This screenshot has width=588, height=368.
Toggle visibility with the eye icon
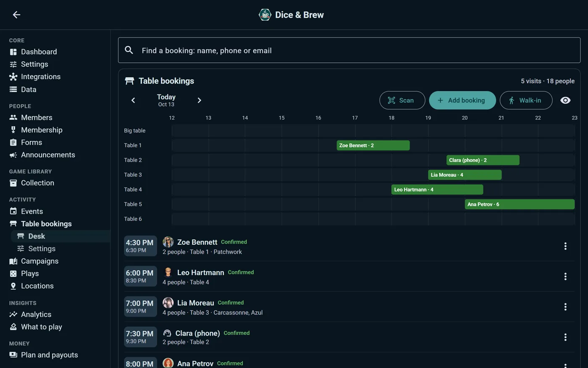565,100
